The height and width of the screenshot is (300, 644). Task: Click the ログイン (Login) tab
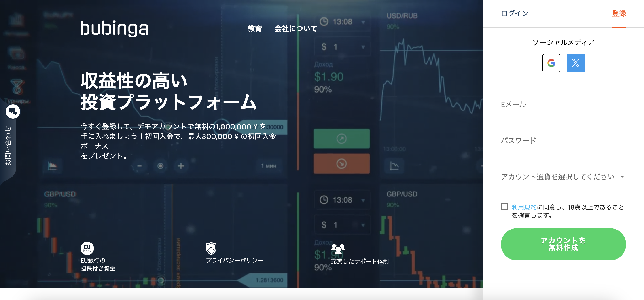point(514,14)
